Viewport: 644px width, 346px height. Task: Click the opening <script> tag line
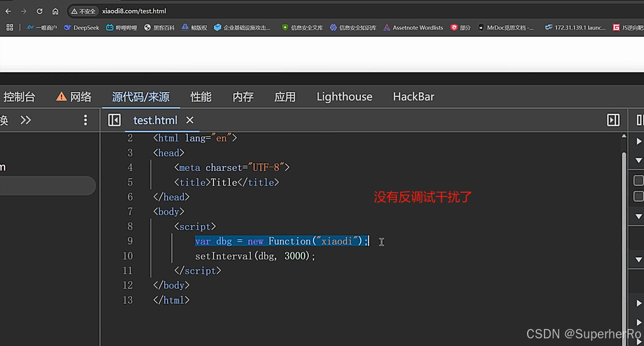tap(195, 226)
